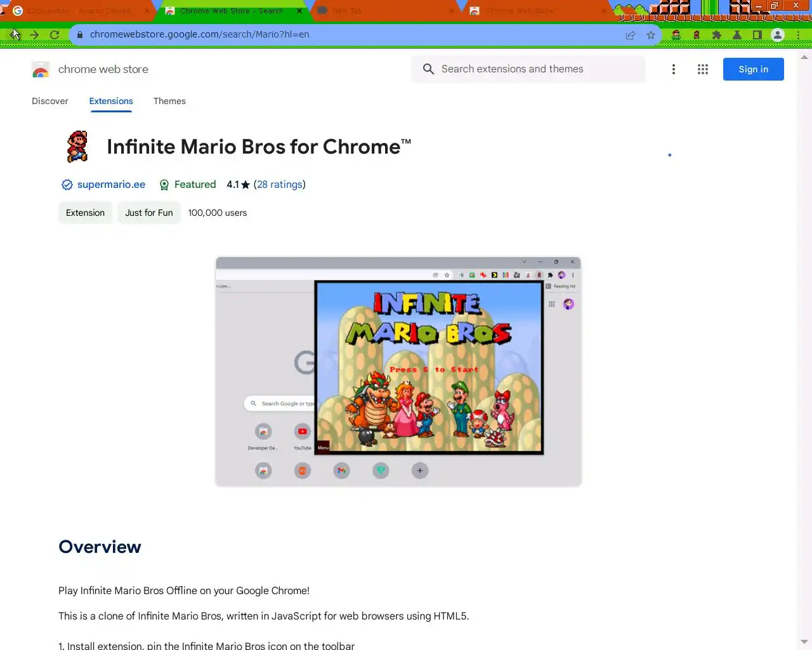
Task: Click the address bar URL
Action: click(199, 34)
